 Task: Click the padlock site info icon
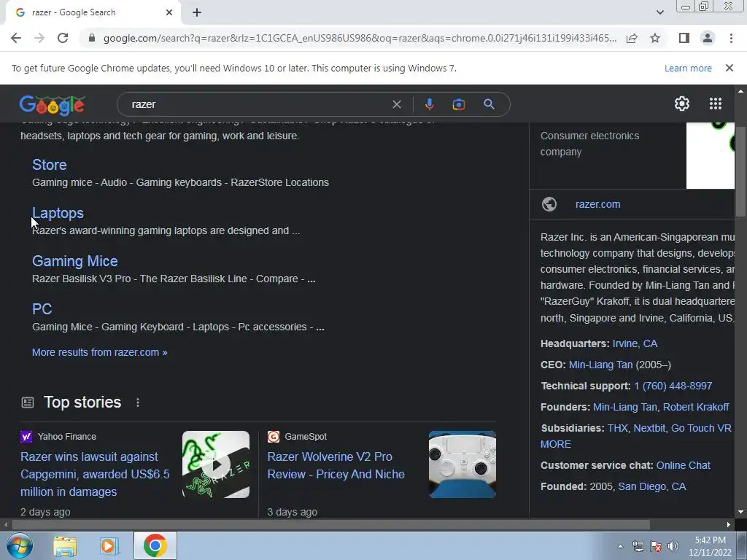click(x=92, y=38)
